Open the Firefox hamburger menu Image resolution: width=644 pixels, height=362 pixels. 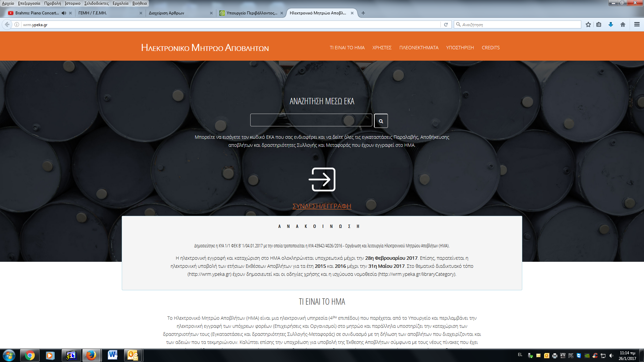(637, 24)
